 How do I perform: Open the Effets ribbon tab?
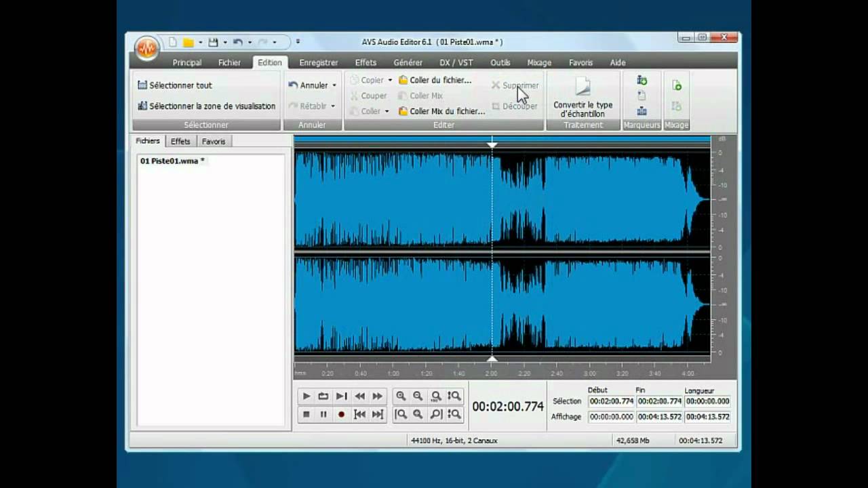(366, 62)
